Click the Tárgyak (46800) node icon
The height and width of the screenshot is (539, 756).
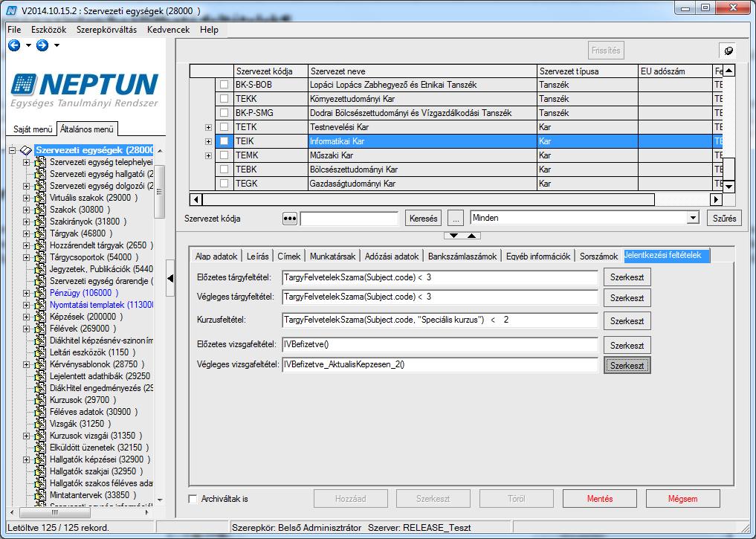[40, 233]
